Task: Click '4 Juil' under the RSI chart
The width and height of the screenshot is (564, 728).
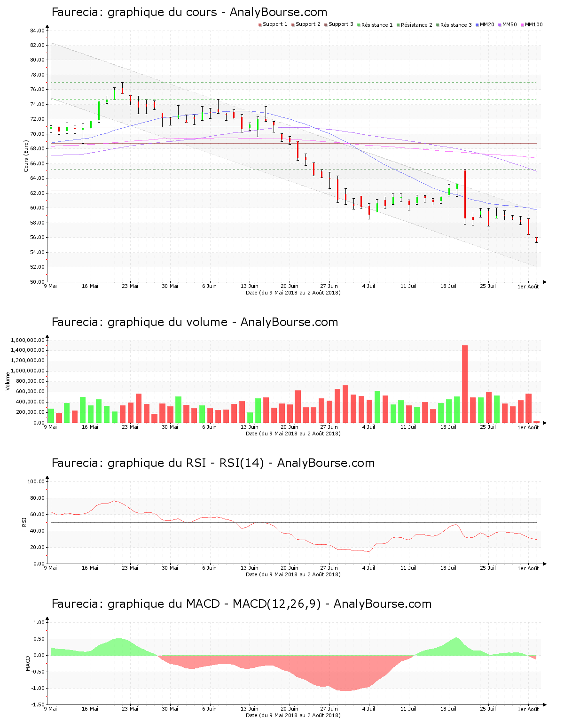Action: pyautogui.click(x=368, y=568)
